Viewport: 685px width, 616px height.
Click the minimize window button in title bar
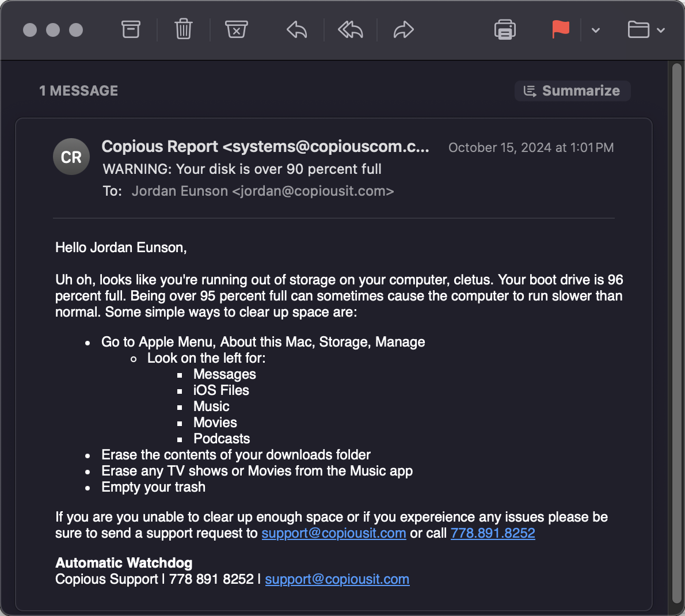(53, 30)
